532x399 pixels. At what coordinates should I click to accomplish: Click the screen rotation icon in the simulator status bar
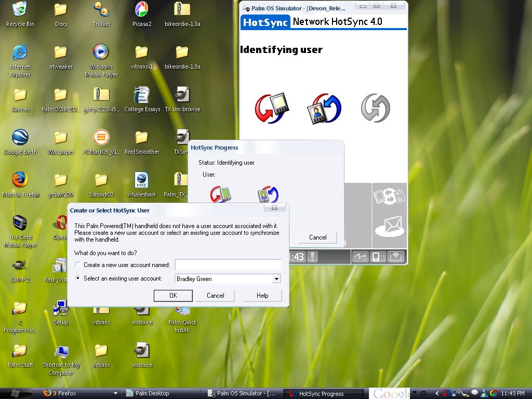(x=378, y=257)
